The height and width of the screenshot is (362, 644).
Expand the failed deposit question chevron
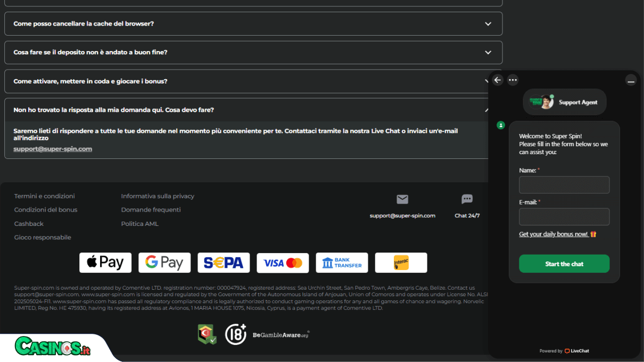click(488, 52)
